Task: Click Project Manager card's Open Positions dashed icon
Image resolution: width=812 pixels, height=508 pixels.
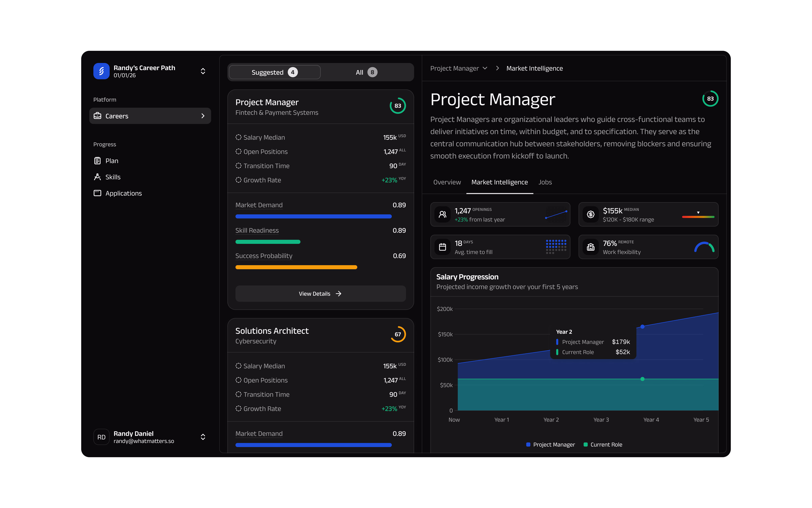Action: [x=238, y=152]
